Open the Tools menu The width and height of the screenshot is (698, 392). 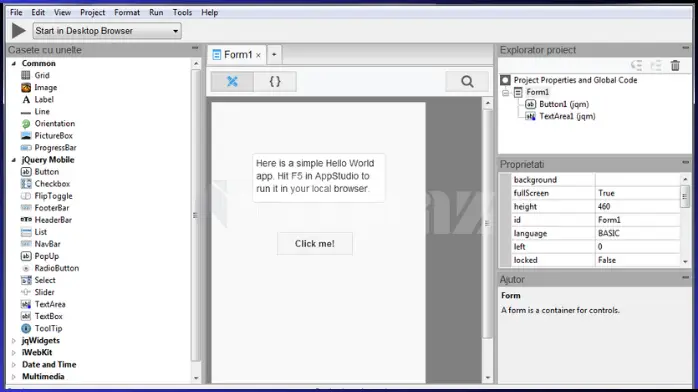pos(182,12)
